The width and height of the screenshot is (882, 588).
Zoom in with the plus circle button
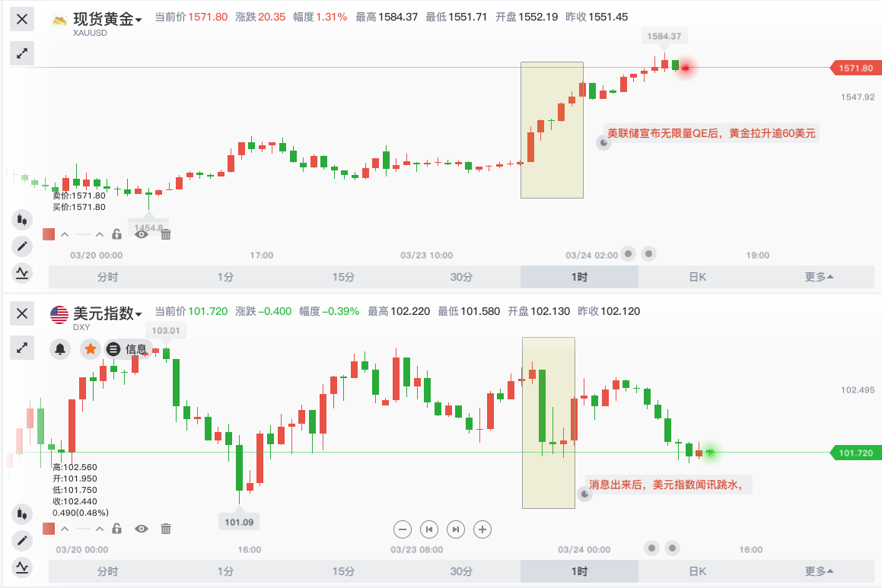482,529
